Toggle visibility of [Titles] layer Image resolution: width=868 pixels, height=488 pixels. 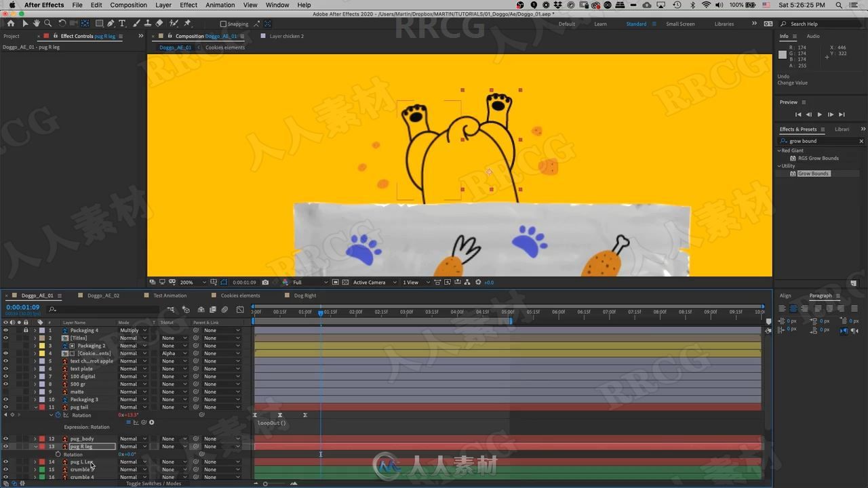pyautogui.click(x=5, y=338)
